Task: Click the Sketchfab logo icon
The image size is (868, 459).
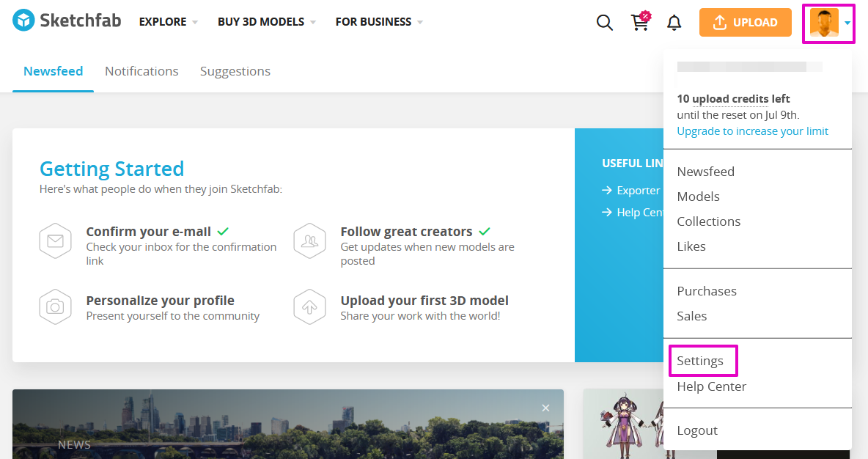Action: [x=23, y=21]
